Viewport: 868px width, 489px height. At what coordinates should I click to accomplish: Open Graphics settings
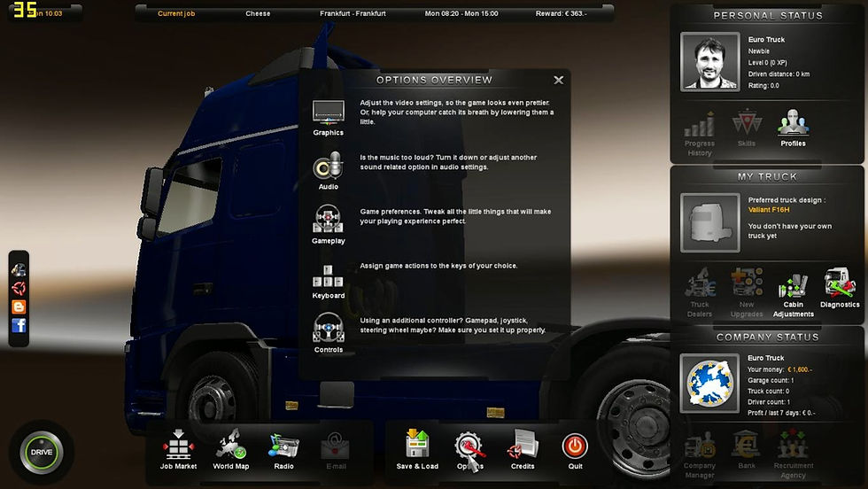point(329,118)
